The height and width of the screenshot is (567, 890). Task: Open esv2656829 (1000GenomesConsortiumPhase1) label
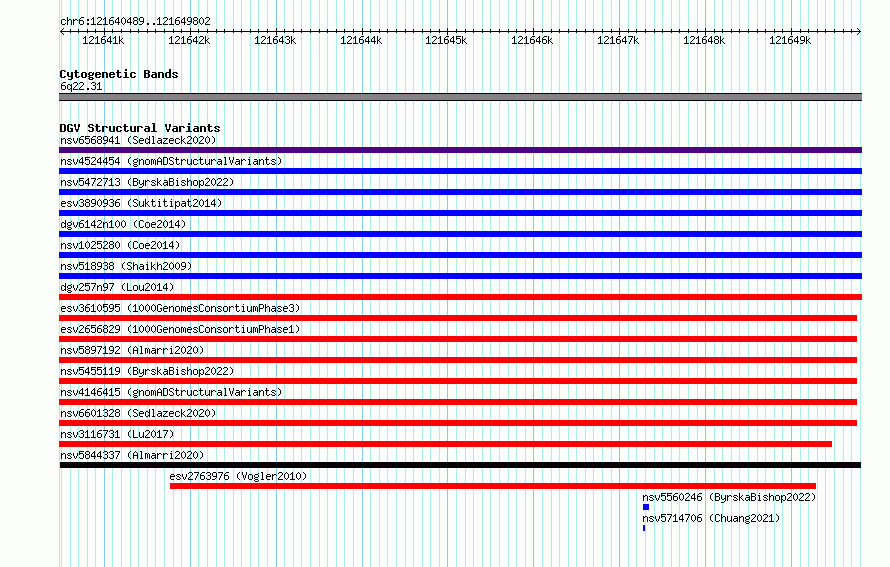[180, 329]
